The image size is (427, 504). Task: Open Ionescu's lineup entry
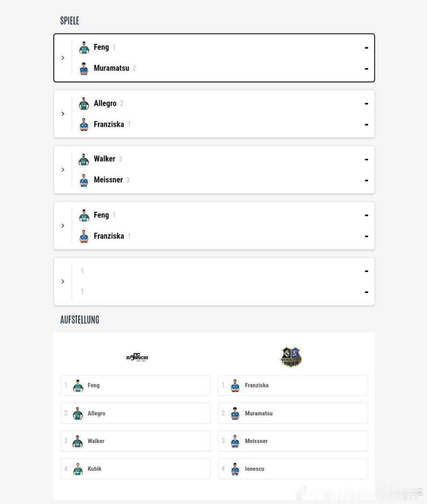pos(292,469)
